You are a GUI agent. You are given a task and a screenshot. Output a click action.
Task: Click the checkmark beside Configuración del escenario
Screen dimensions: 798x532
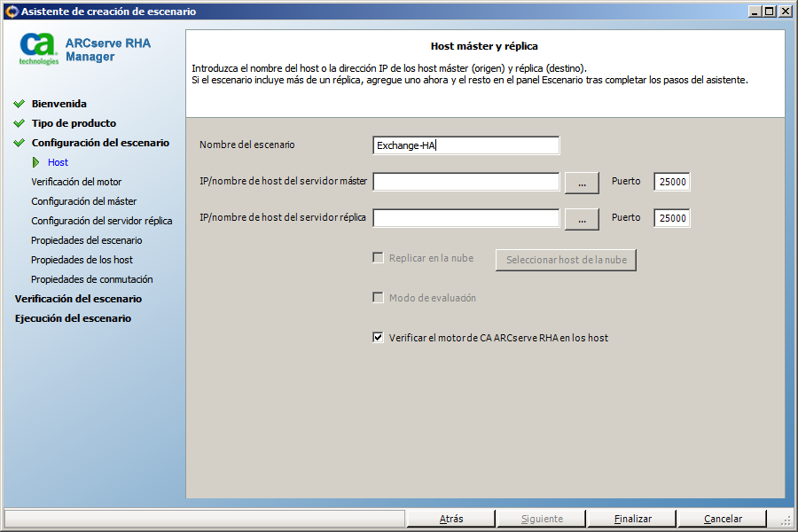[20, 143]
